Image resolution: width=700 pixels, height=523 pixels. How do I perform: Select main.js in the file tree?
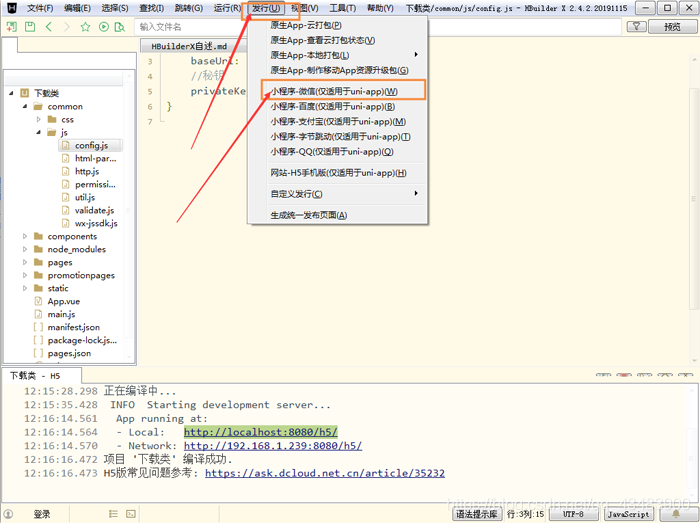click(61, 314)
